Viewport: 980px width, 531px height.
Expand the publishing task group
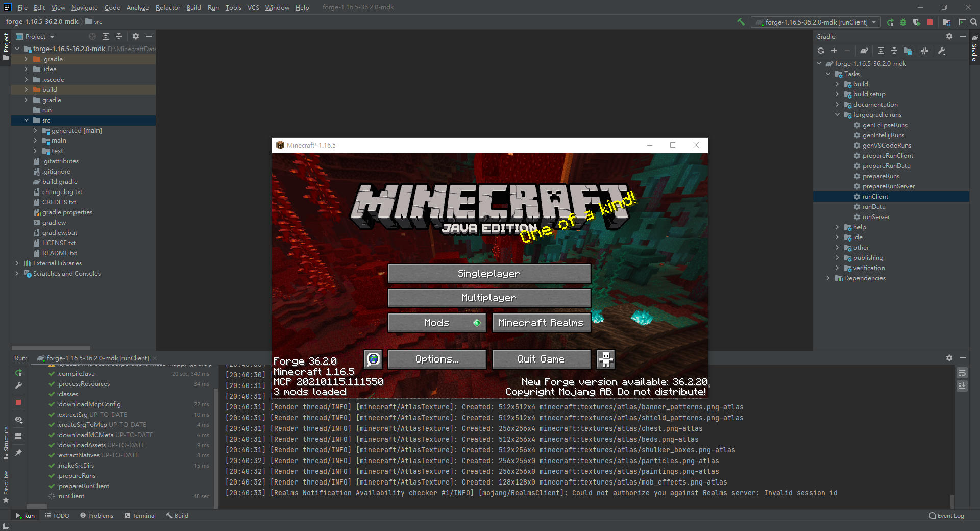(x=837, y=258)
